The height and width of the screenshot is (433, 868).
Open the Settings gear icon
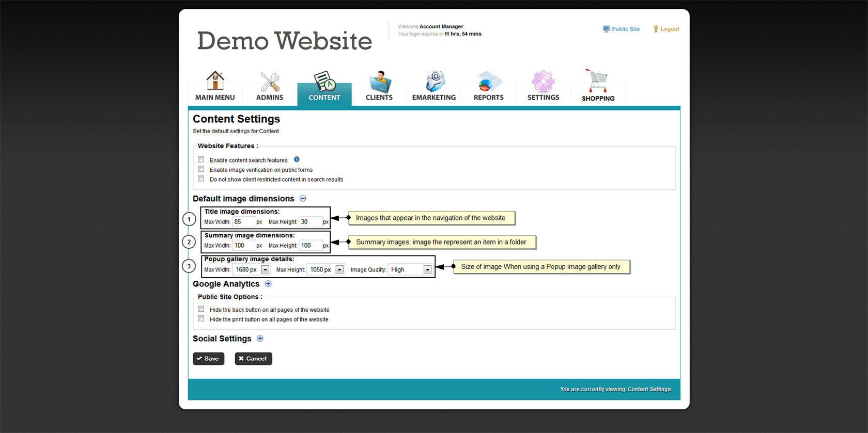[x=543, y=82]
